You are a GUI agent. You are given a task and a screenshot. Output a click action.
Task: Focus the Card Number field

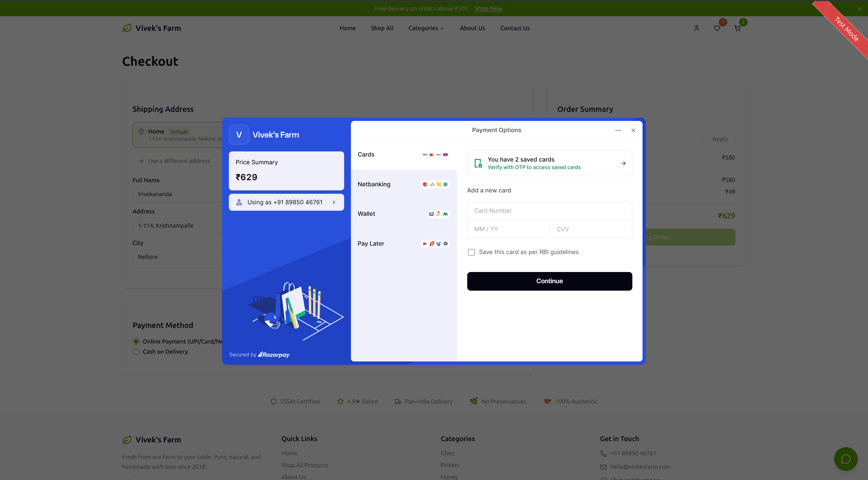(549, 211)
